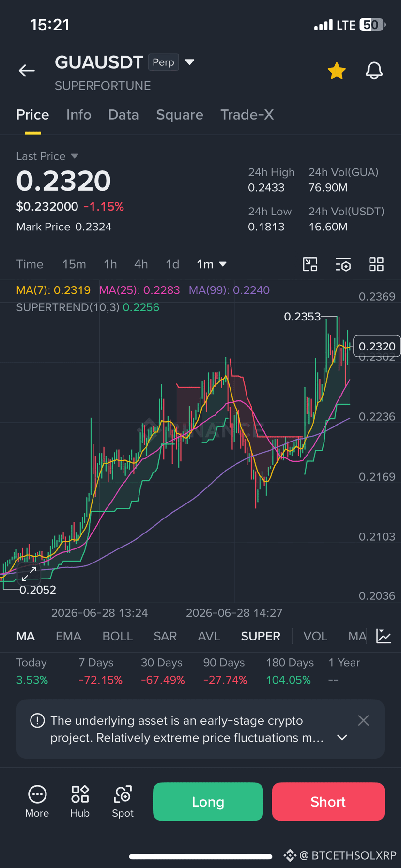Expand the GUAUSDT Perp pair dropdown
The image size is (401, 868).
[x=190, y=62]
